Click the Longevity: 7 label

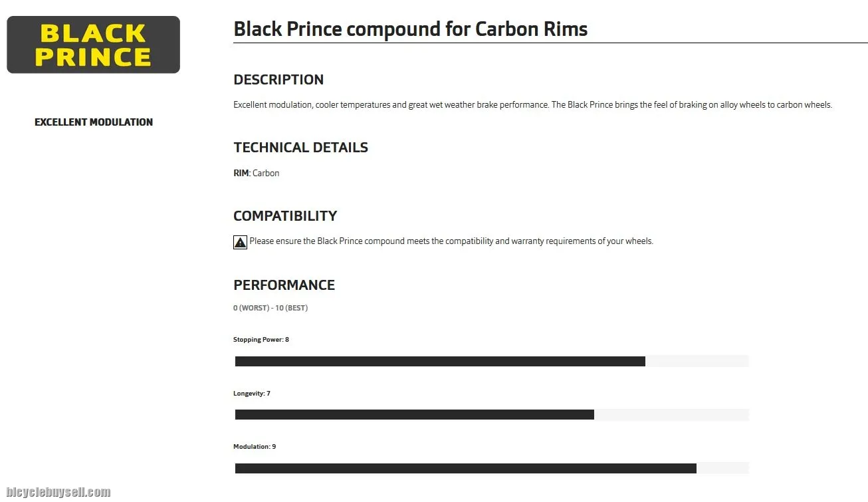click(x=252, y=394)
